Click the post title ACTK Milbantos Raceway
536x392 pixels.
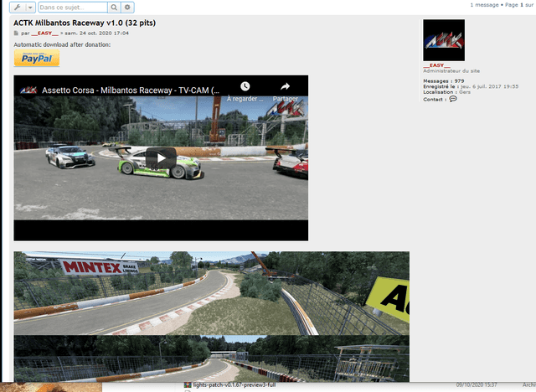(x=84, y=23)
